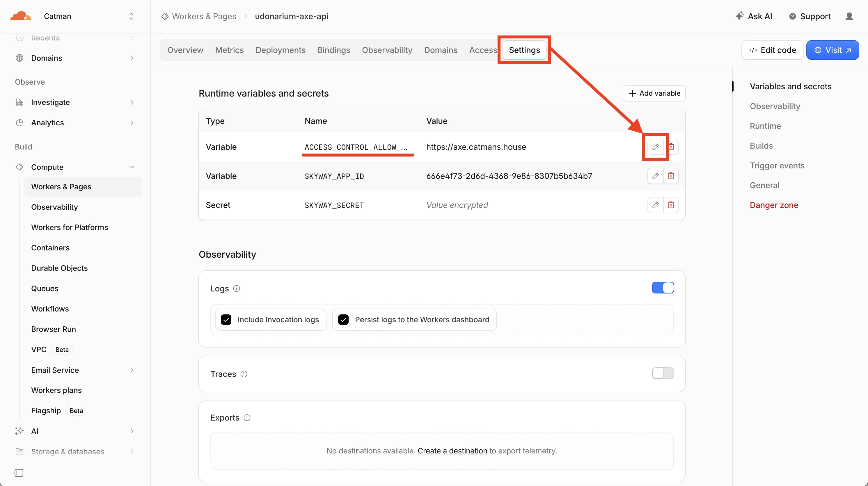Click the Support question mark icon
The height and width of the screenshot is (486, 868).
tap(793, 16)
